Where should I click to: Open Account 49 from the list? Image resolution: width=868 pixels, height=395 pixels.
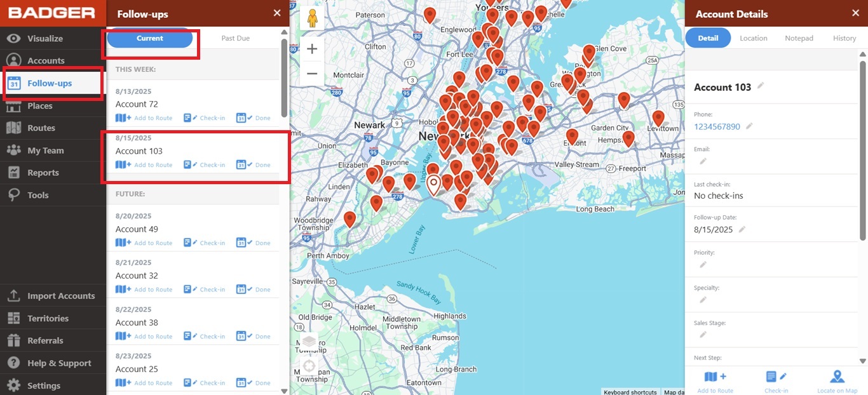137,229
